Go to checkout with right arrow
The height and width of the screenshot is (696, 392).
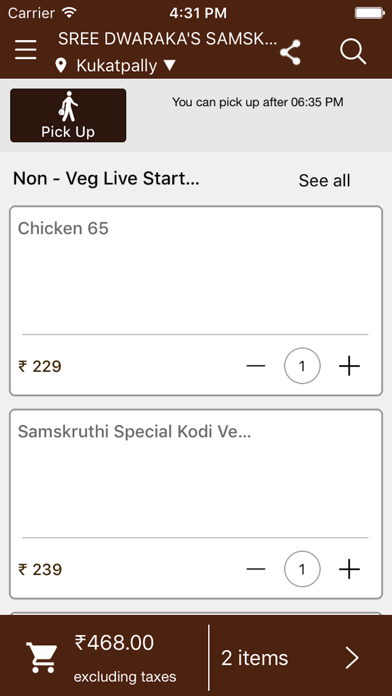(352, 658)
